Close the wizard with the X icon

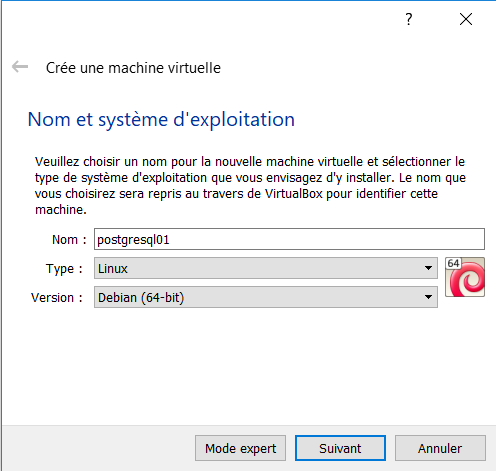pyautogui.click(x=466, y=19)
